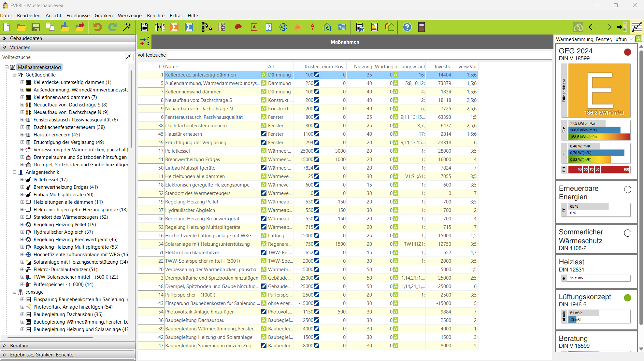Click the Kosten column header
The image size is (644, 361).
(312, 67)
